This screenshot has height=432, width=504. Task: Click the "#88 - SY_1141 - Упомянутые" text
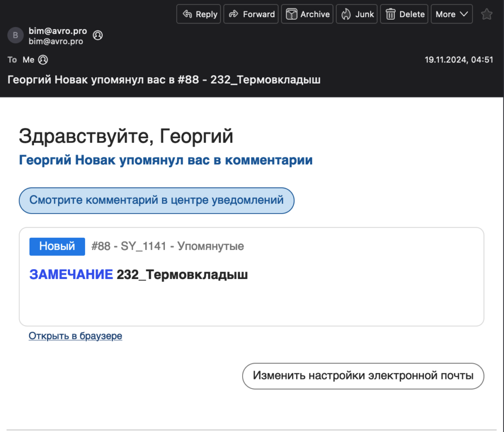pos(167,247)
